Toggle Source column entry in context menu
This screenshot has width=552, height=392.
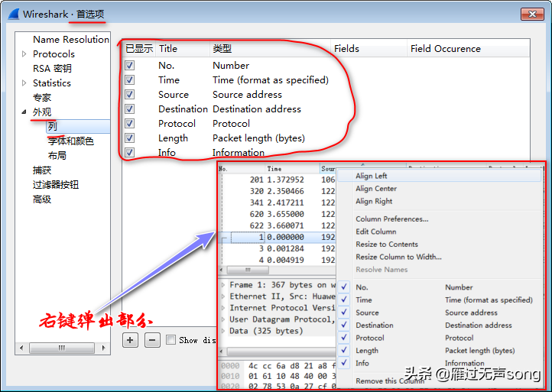click(439, 313)
